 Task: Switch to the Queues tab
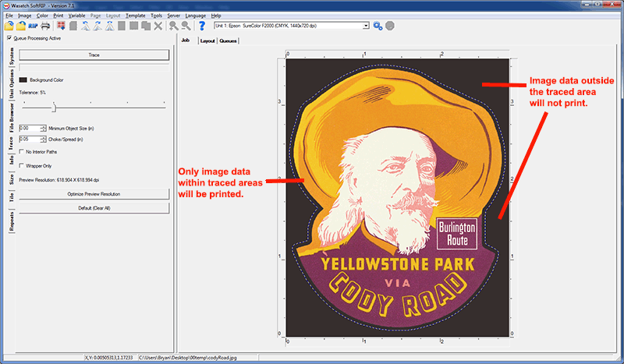coord(228,41)
